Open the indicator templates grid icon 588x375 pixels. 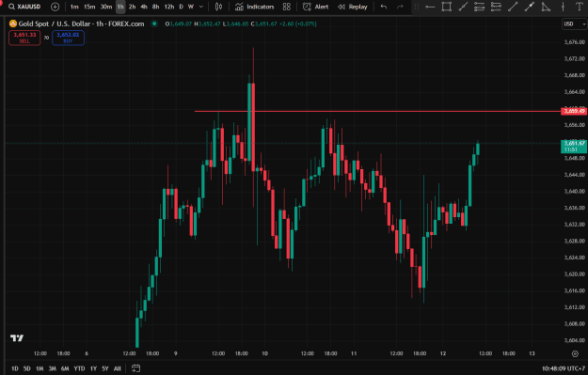287,7
